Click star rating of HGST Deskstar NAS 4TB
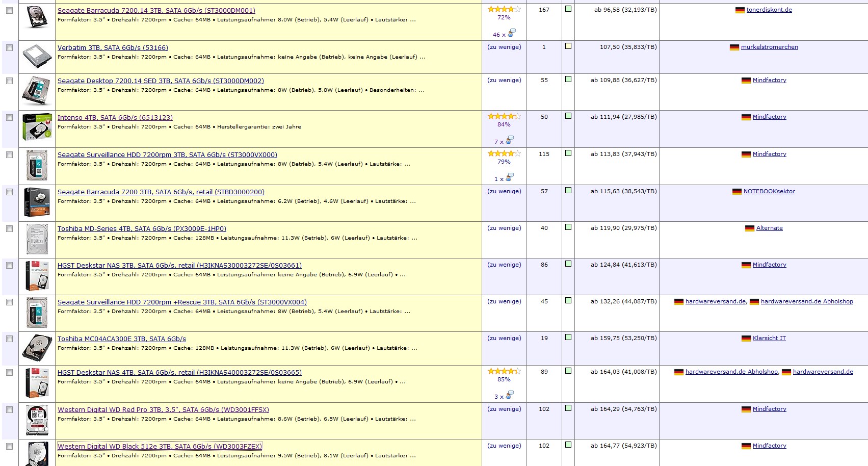The image size is (868, 466). (x=504, y=371)
